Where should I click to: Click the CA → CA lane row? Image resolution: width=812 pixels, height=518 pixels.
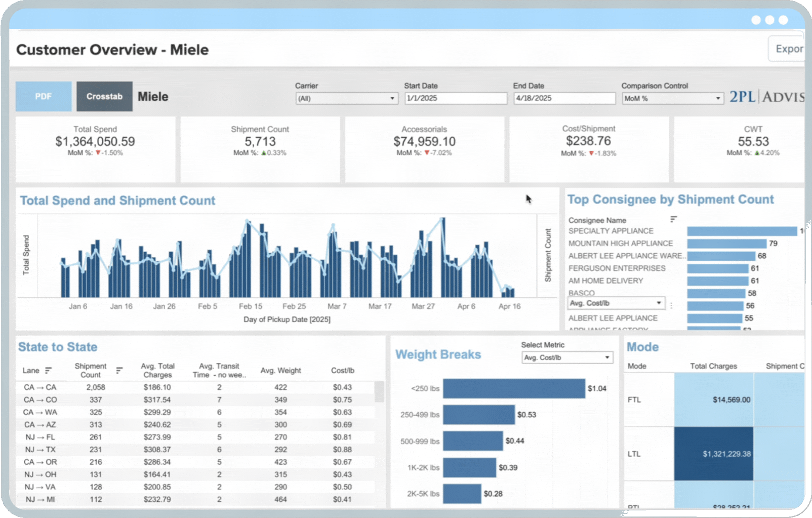pos(196,387)
